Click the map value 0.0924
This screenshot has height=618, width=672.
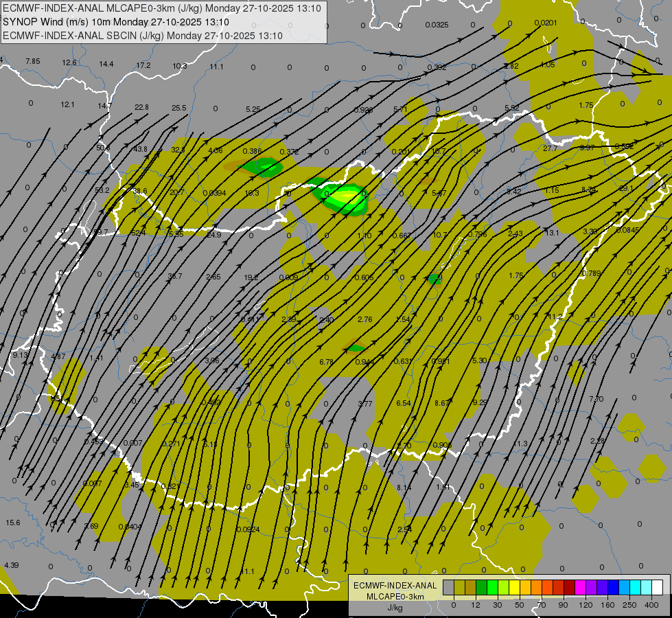[248, 529]
